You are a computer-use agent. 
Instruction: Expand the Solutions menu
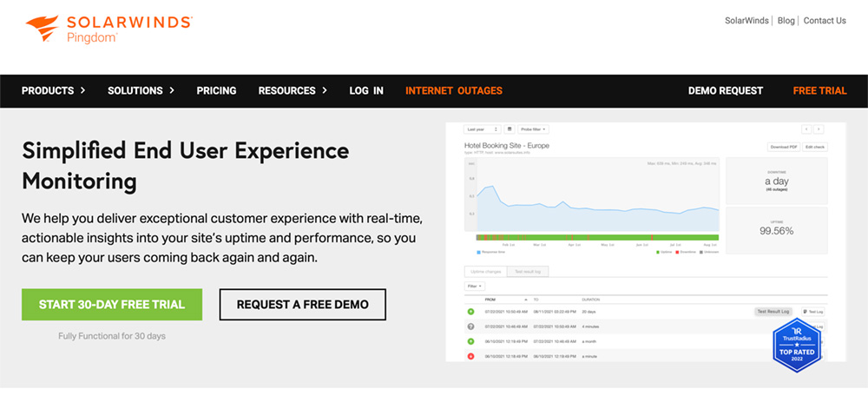(141, 91)
